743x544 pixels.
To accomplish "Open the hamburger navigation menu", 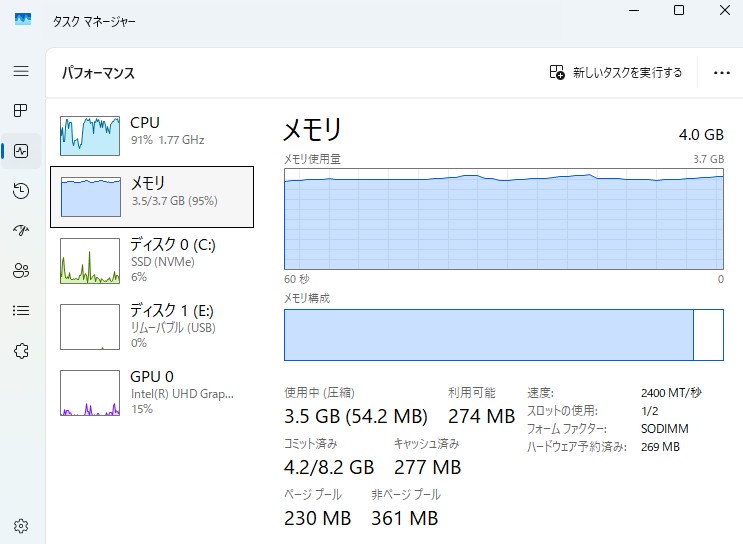I will [x=21, y=72].
